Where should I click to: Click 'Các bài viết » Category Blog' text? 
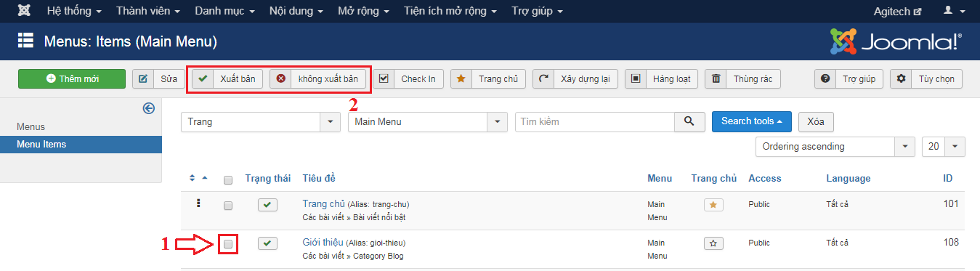(353, 256)
